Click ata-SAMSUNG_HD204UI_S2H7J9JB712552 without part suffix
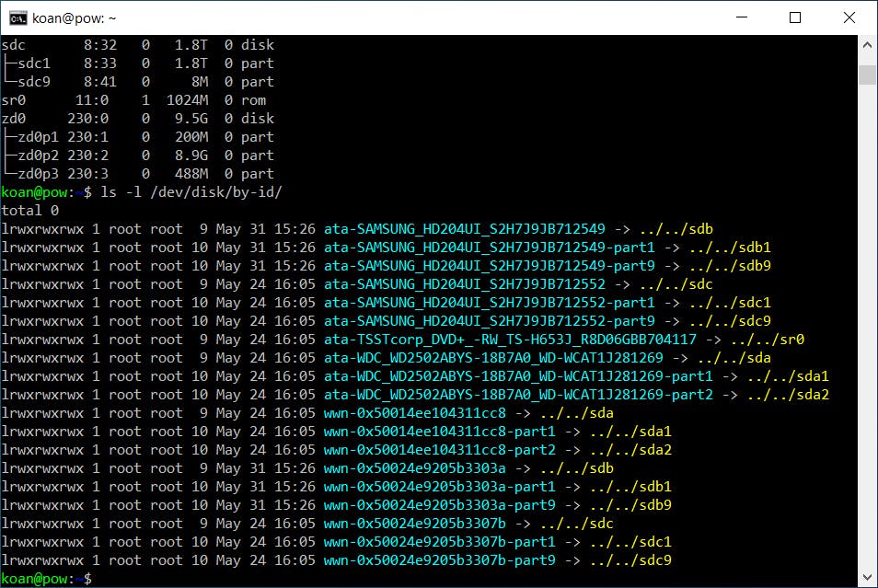 click(464, 284)
